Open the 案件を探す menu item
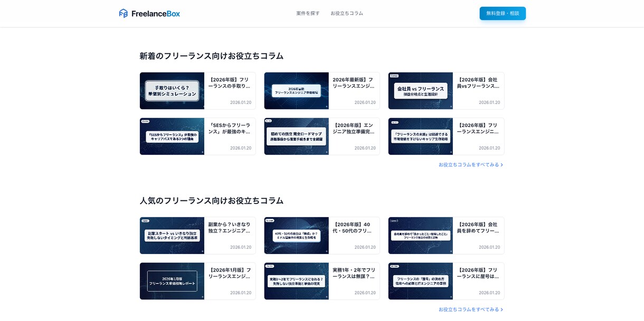Screen dimensions: 644x321 tap(308, 13)
